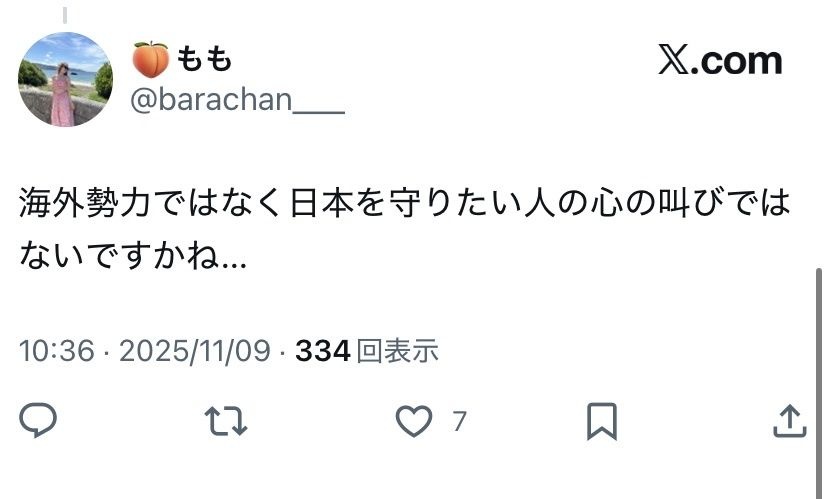Open view stats via the 334 count

click(323, 351)
